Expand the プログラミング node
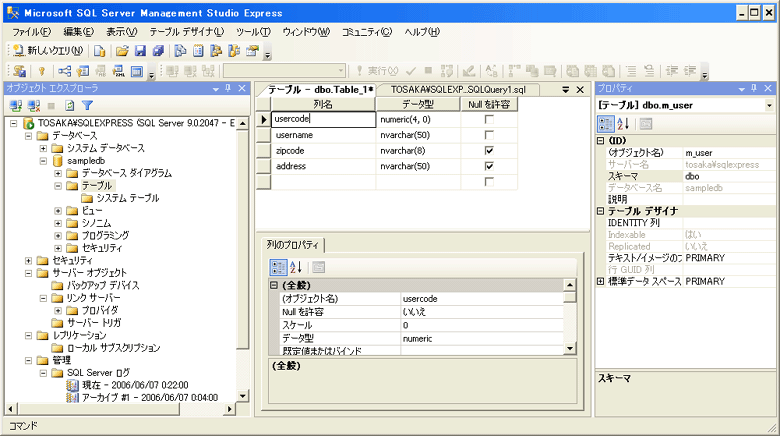 click(x=58, y=235)
